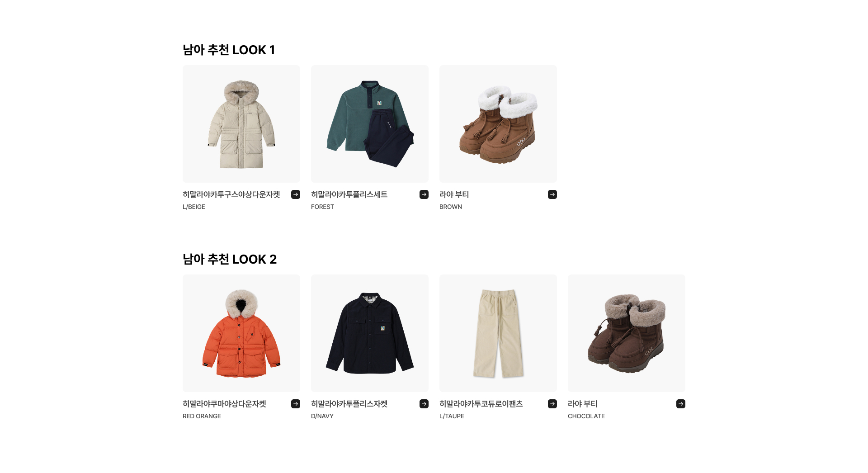Open the brown fur boots image

(498, 124)
